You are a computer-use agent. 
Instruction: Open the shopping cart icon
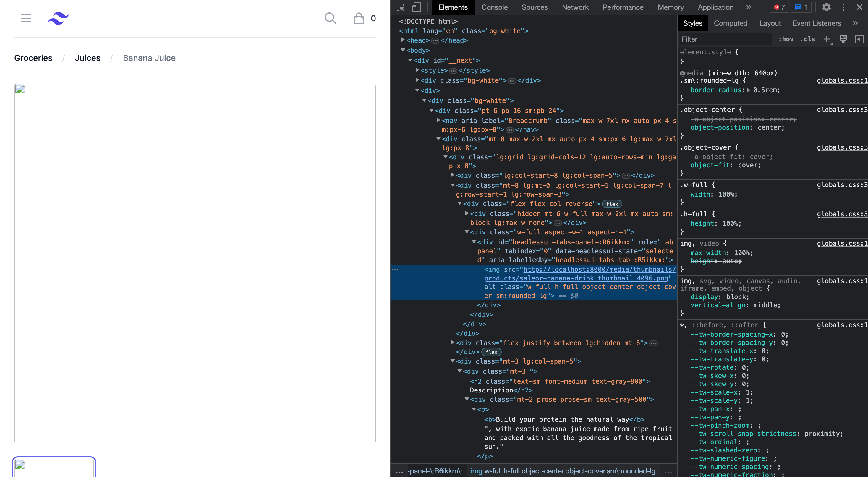coord(358,19)
